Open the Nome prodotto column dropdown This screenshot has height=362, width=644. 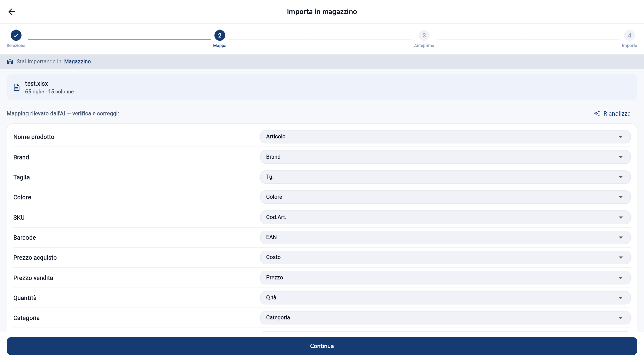tap(445, 137)
